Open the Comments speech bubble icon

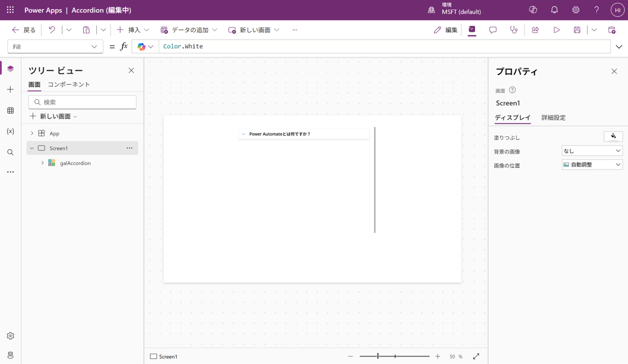[x=493, y=30]
